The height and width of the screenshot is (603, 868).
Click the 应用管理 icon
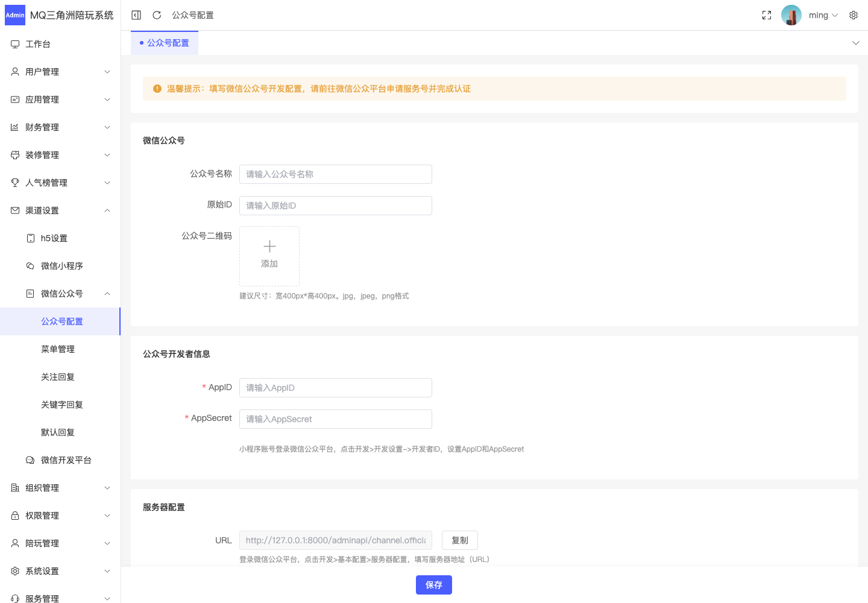15,99
